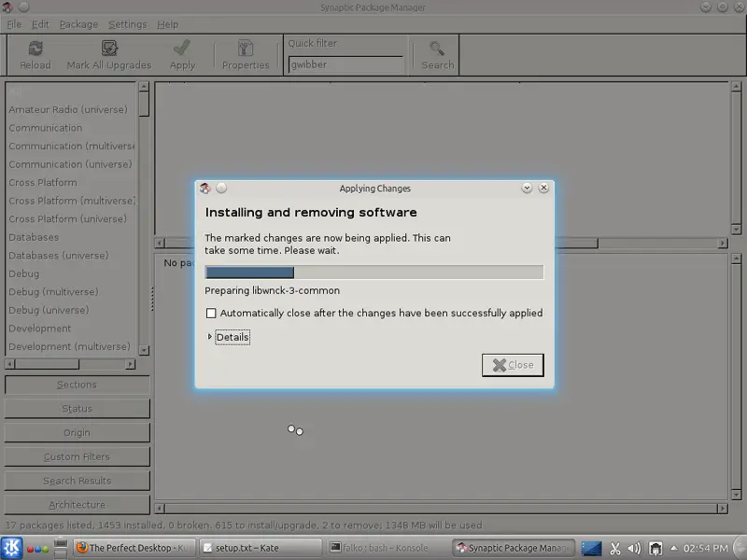
Task: Switch to Synaptic Package Manager task
Action: tap(513, 548)
